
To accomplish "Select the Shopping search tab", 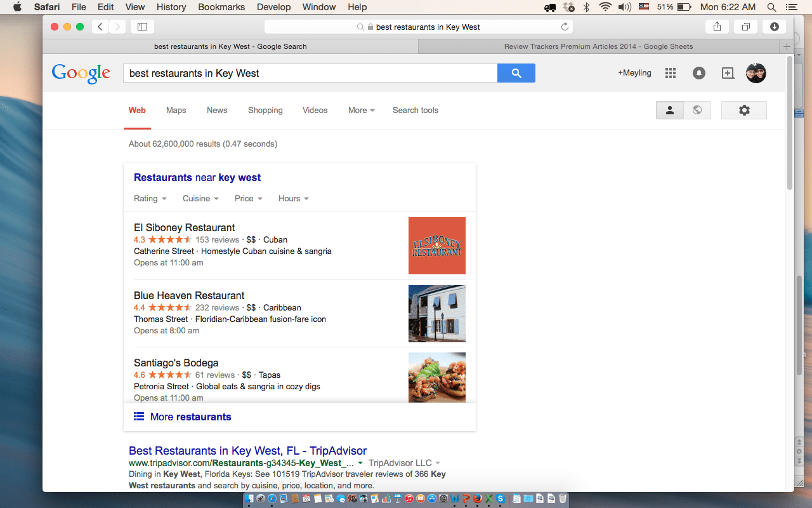I will (x=265, y=110).
